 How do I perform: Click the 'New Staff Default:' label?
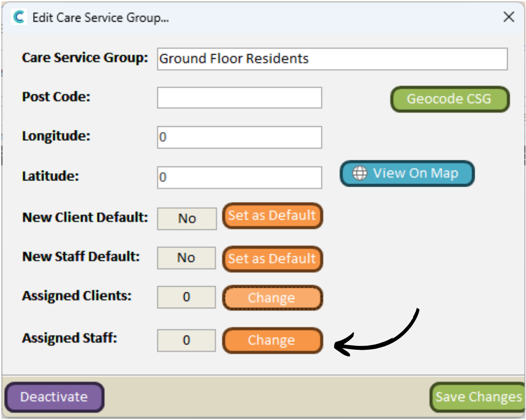(x=81, y=256)
